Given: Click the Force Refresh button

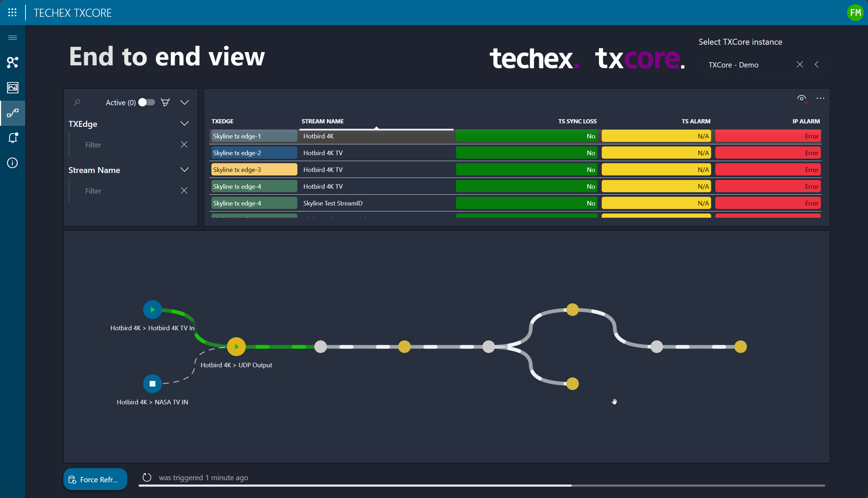Looking at the screenshot, I should point(95,479).
